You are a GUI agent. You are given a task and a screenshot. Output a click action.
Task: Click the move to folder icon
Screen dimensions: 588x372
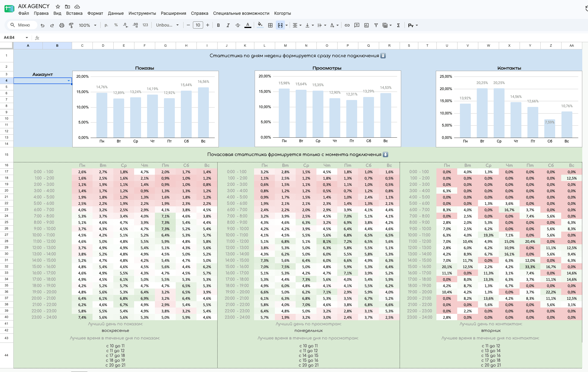pyautogui.click(x=68, y=6)
